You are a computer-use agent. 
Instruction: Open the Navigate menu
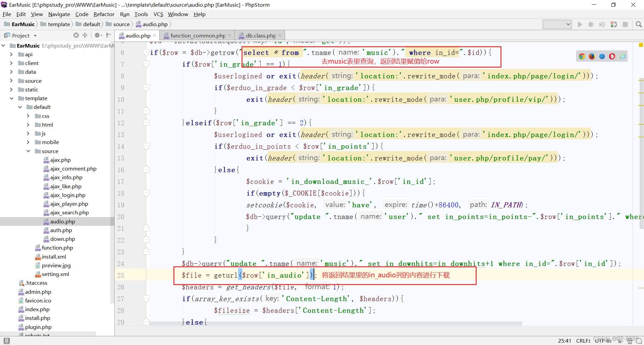click(x=59, y=14)
